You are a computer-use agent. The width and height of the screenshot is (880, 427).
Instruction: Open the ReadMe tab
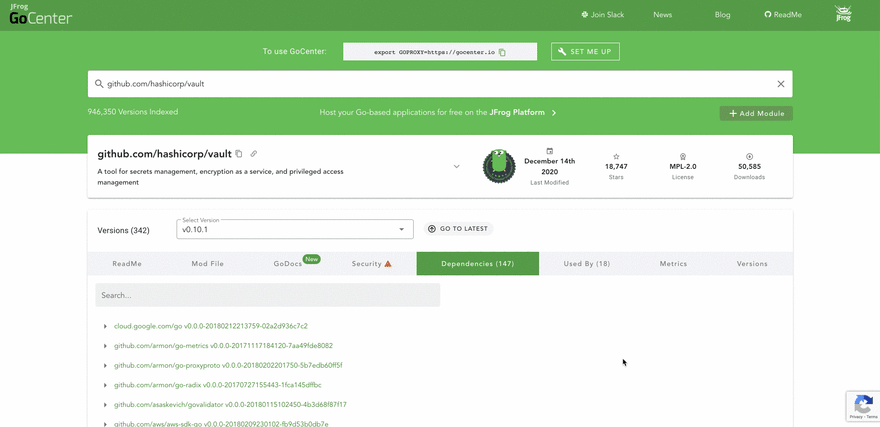(127, 264)
